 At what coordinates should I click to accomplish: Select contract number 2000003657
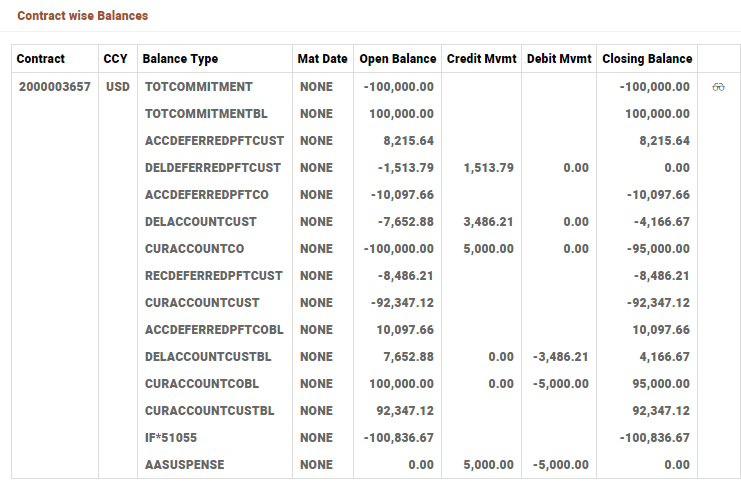54,87
